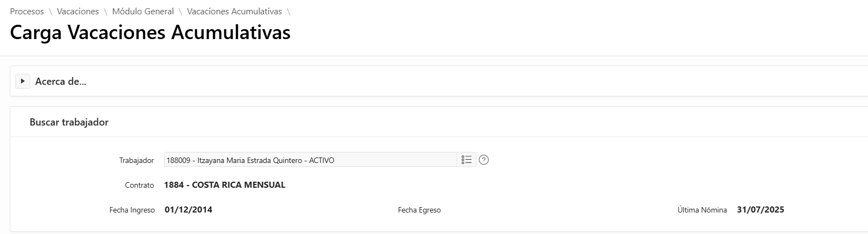Viewport: 868px width, 234px height.
Task: Select the contract value 1884 - COSTA RICA MENSUAL
Action: pos(224,185)
